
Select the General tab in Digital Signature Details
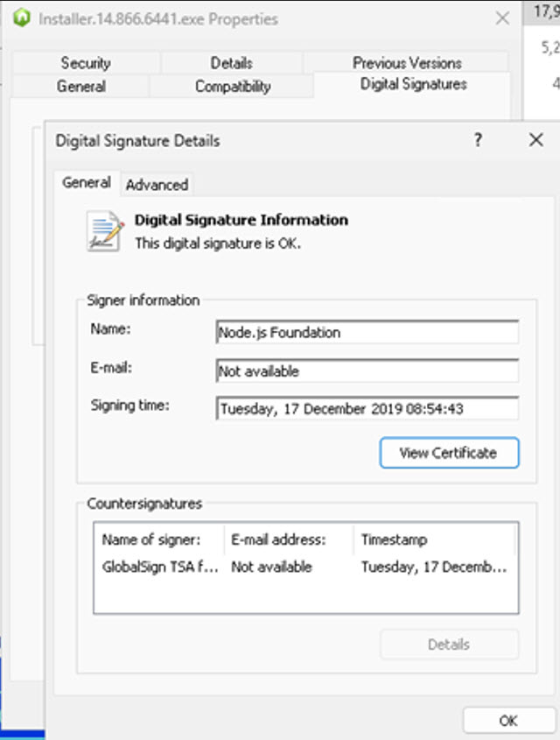[87, 183]
